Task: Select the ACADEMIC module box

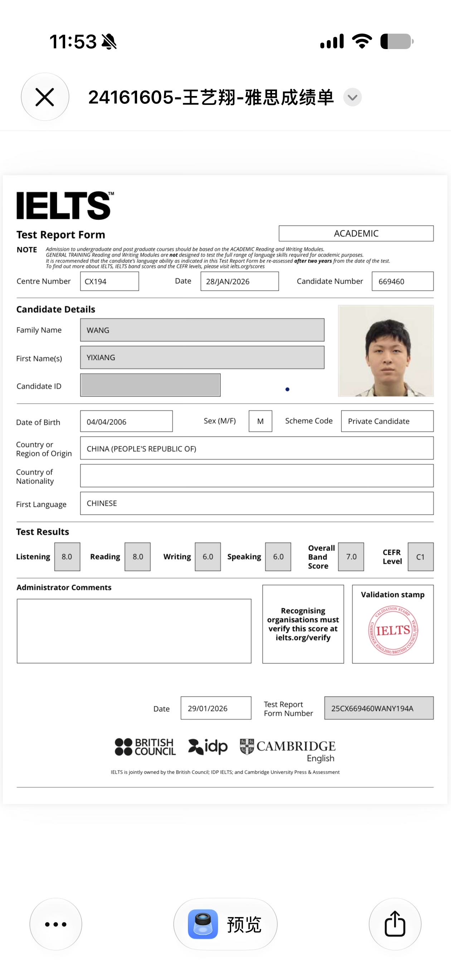Action: pyautogui.click(x=356, y=233)
